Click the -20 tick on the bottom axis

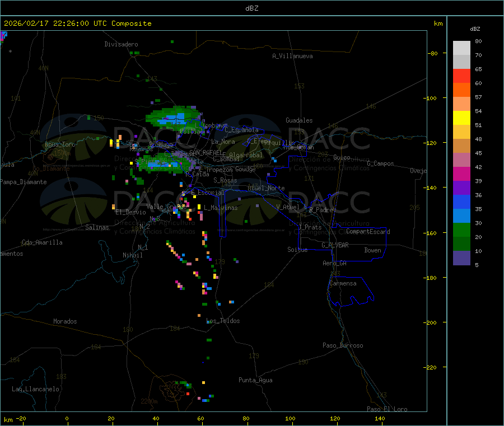pos(21,418)
